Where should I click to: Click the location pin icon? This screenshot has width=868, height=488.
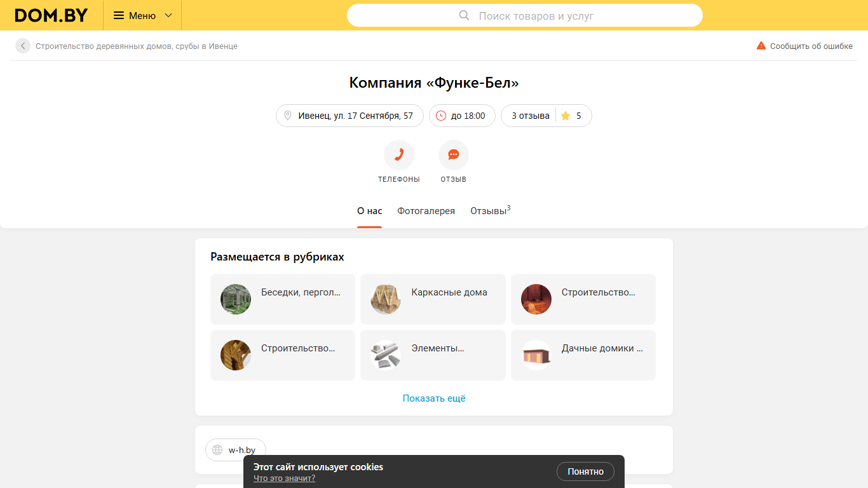[288, 116]
